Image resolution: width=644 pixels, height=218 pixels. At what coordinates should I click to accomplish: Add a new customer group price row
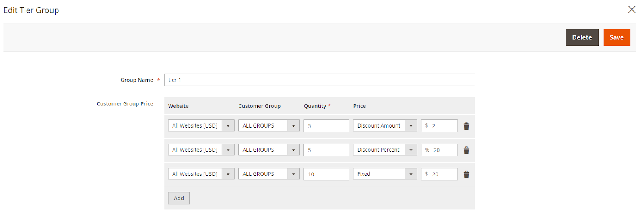(x=179, y=198)
